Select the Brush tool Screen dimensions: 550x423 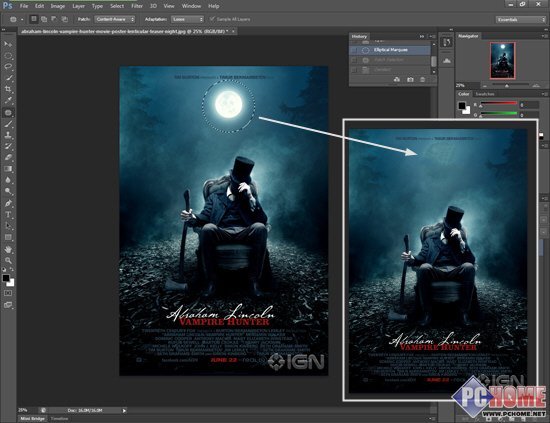coord(8,124)
